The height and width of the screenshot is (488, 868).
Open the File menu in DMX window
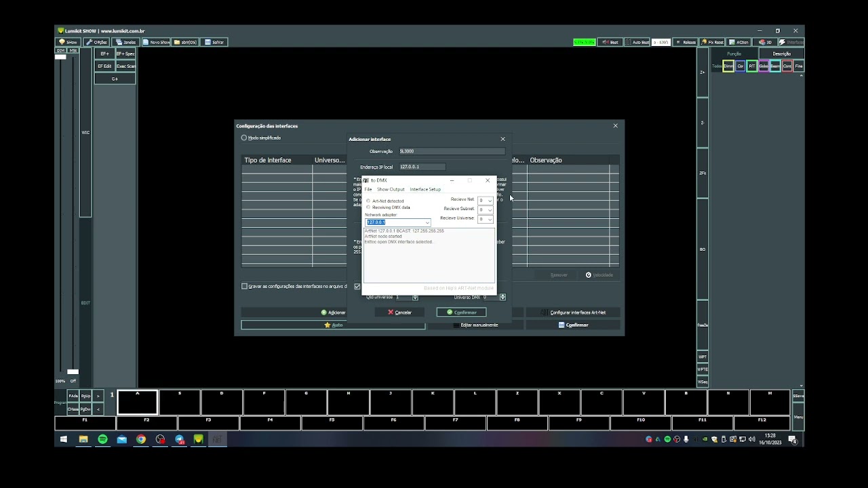(368, 190)
